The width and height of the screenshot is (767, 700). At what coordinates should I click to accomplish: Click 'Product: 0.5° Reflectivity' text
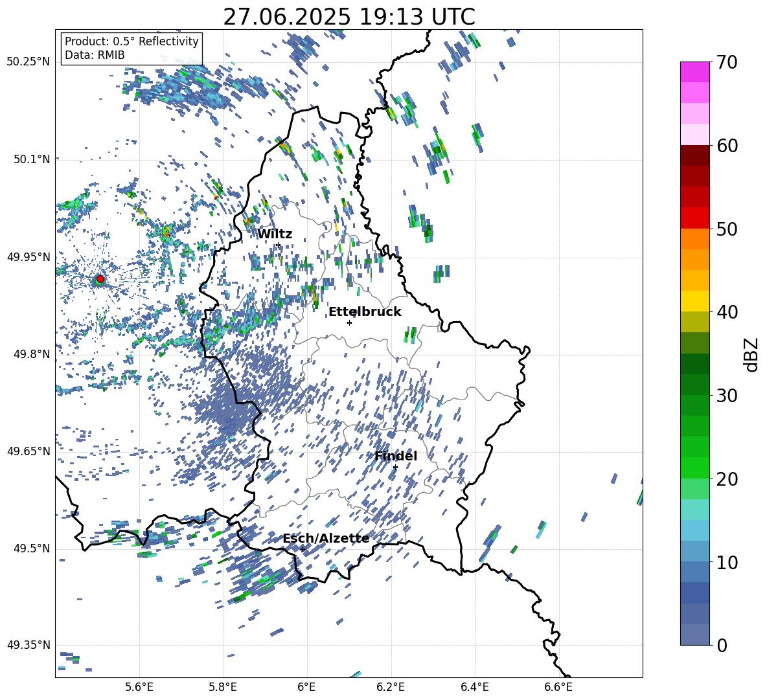tap(132, 41)
